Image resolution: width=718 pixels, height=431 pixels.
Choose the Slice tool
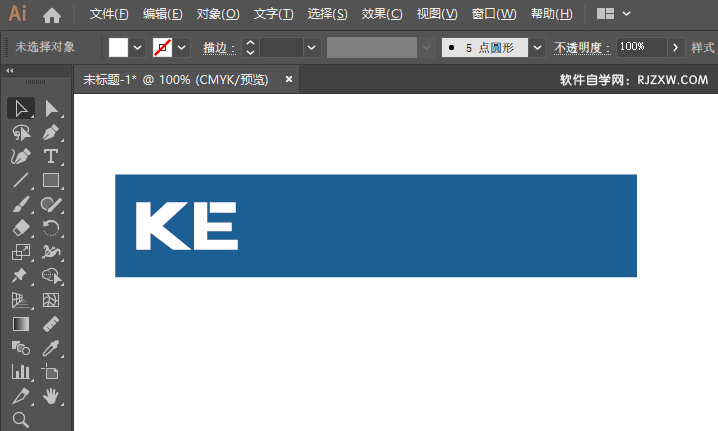point(21,396)
